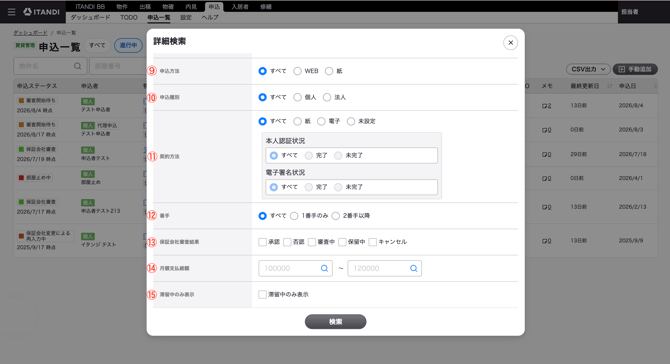This screenshot has height=364, width=670.
Task: Expand the CSV出力 dropdown
Action: click(x=588, y=69)
